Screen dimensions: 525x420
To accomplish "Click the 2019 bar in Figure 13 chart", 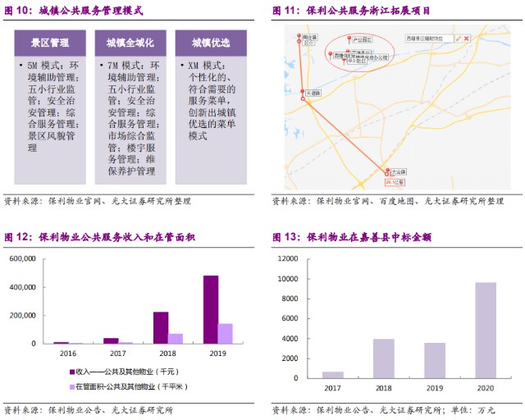I will pos(435,361).
